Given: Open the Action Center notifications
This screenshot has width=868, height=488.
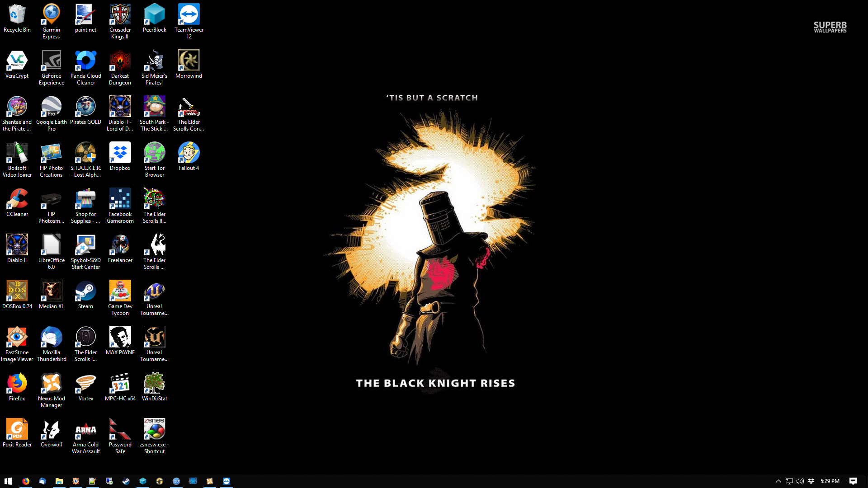Looking at the screenshot, I should [853, 481].
